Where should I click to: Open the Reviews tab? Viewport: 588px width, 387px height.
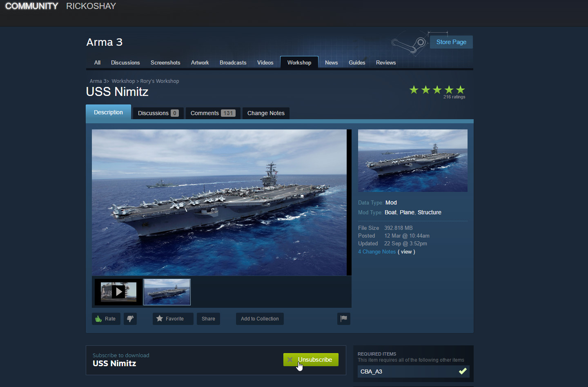[386, 62]
